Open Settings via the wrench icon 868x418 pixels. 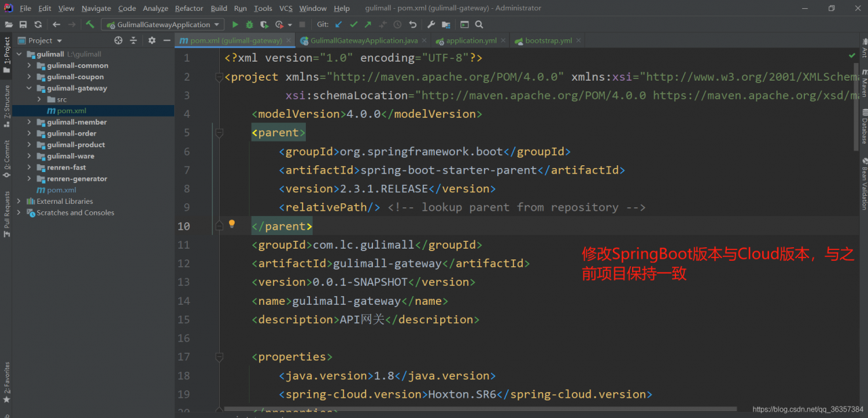click(431, 24)
